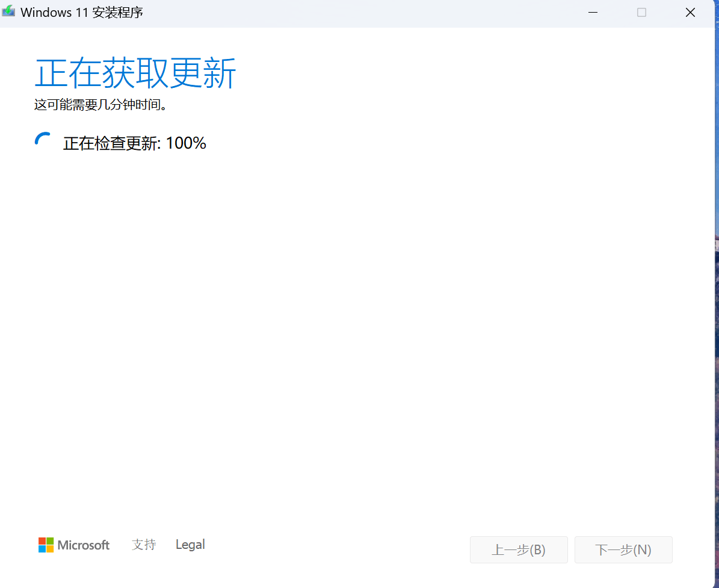719x588 pixels.
Task: Click the 正在获取更新 heading
Action: [x=135, y=73]
